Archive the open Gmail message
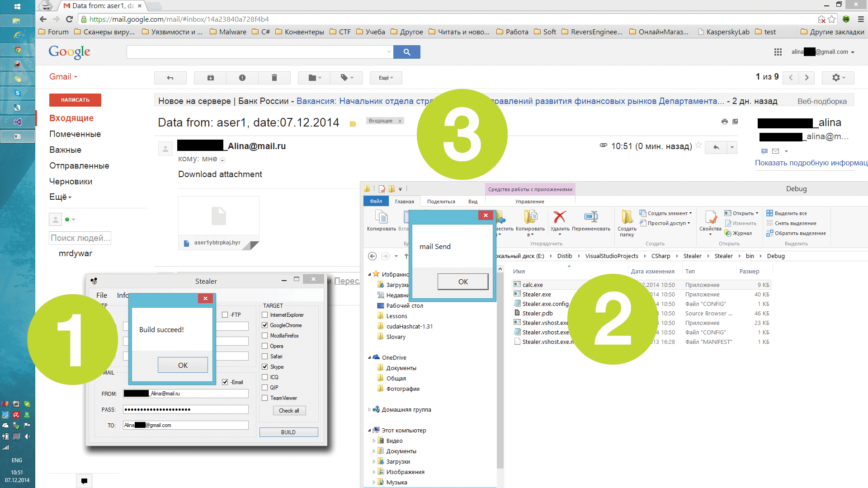This screenshot has height=488, width=868. coord(210,78)
